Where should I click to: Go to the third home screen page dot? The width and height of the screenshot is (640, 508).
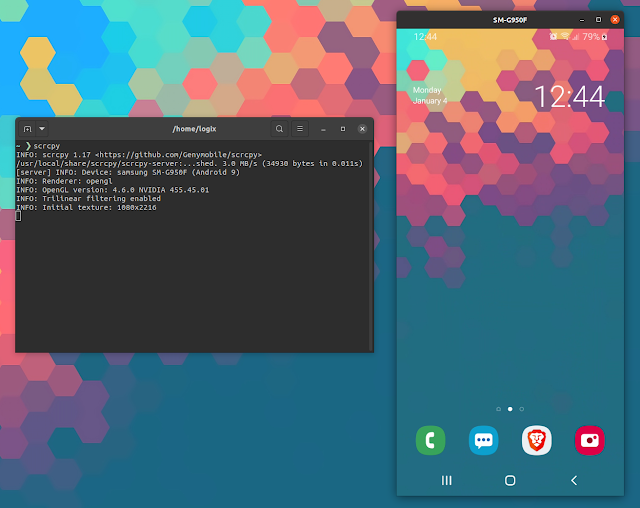(522, 409)
